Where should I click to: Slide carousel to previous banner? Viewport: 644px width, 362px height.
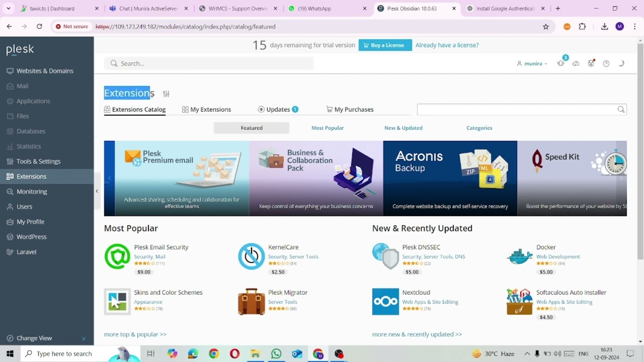point(109,178)
